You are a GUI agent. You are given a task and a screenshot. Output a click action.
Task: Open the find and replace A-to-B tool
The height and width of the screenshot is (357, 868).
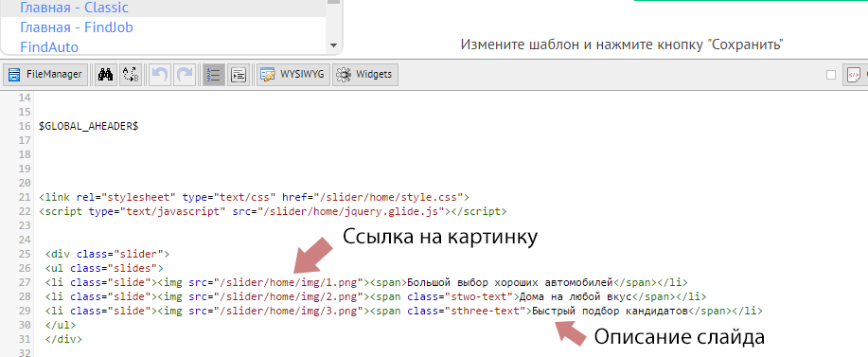(x=131, y=74)
